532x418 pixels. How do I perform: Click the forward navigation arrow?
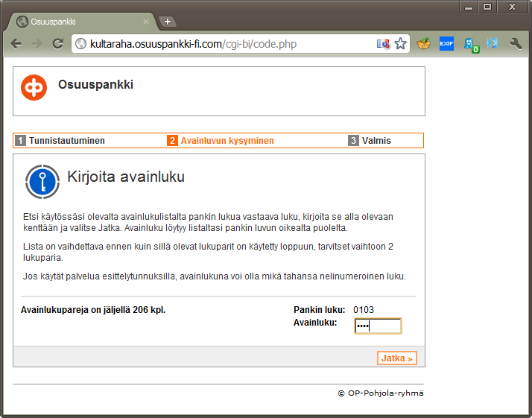[x=37, y=44]
